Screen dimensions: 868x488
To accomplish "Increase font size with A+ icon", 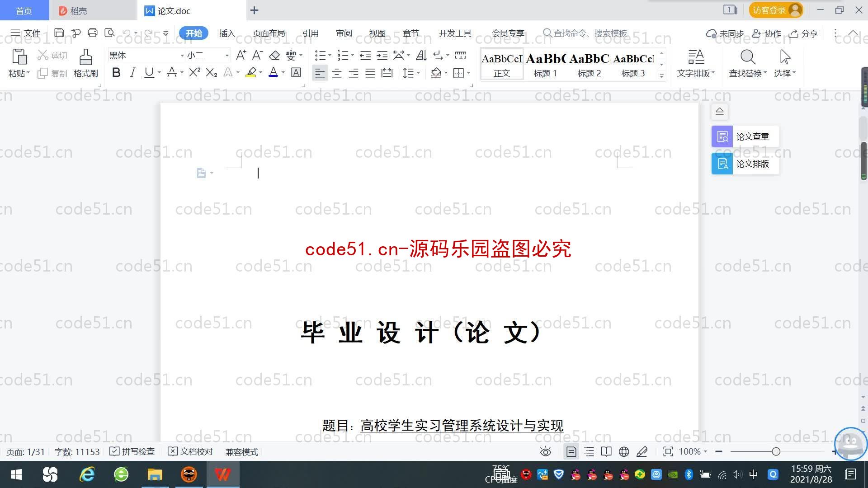I will 241,55.
